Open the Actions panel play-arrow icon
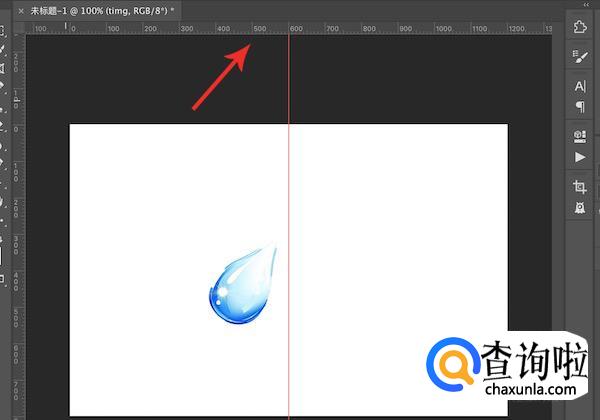Screen dimensions: 600x420 pos(580,157)
